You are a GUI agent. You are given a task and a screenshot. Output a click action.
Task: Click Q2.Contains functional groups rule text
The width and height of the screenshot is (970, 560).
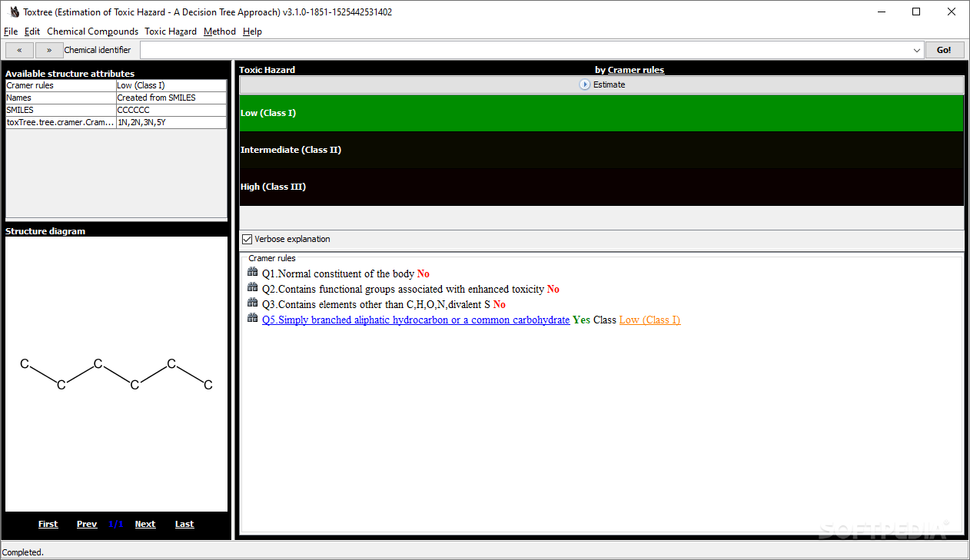403,289
